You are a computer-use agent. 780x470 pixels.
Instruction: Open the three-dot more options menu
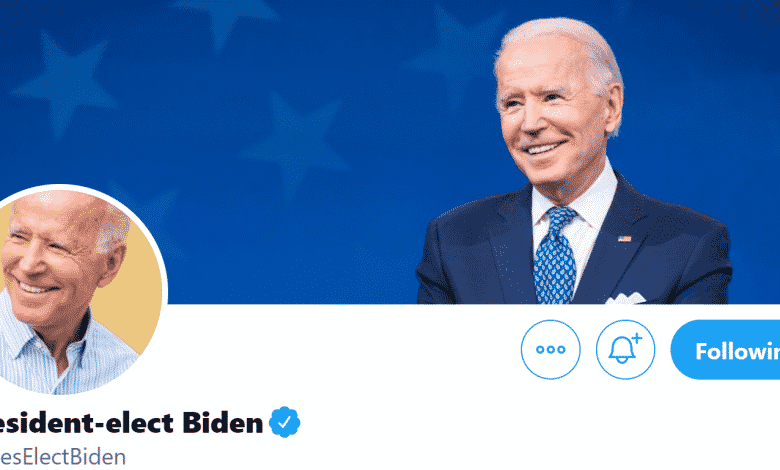(550, 350)
